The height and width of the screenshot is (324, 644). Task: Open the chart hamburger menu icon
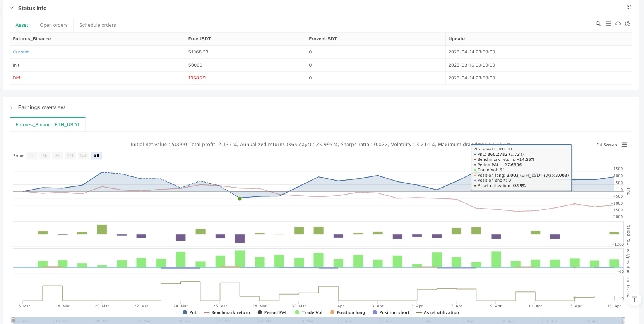pyautogui.click(x=624, y=145)
